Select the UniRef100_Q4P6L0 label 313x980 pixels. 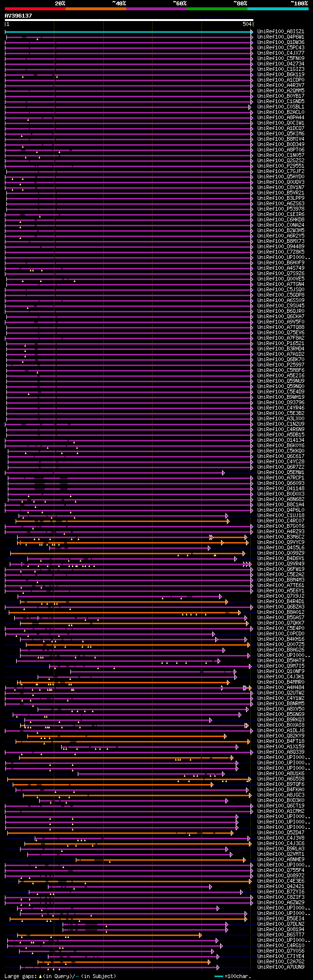[x=281, y=510]
